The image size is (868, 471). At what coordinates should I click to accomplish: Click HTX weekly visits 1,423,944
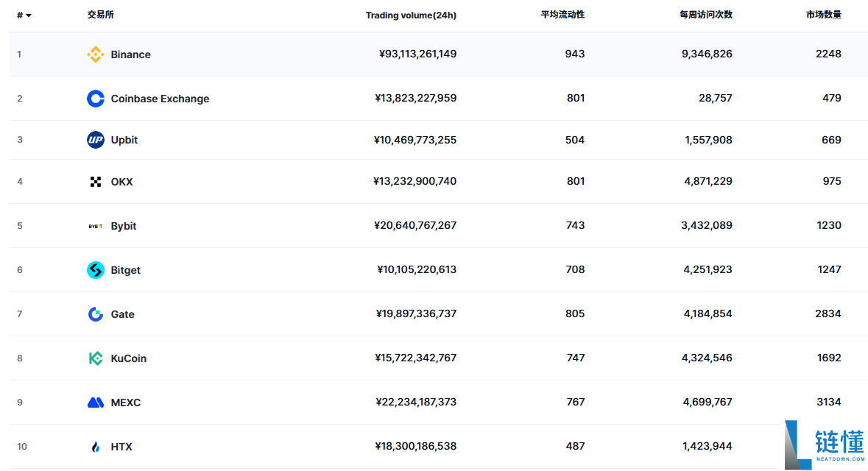tap(708, 446)
